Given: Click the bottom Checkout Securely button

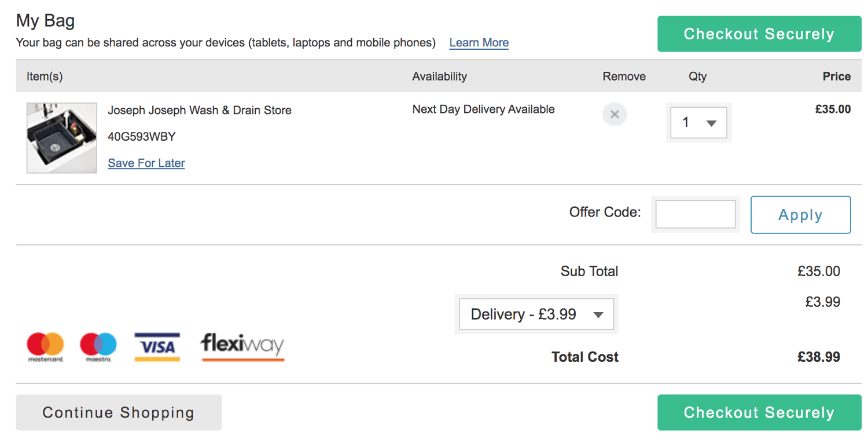Looking at the screenshot, I should (759, 413).
